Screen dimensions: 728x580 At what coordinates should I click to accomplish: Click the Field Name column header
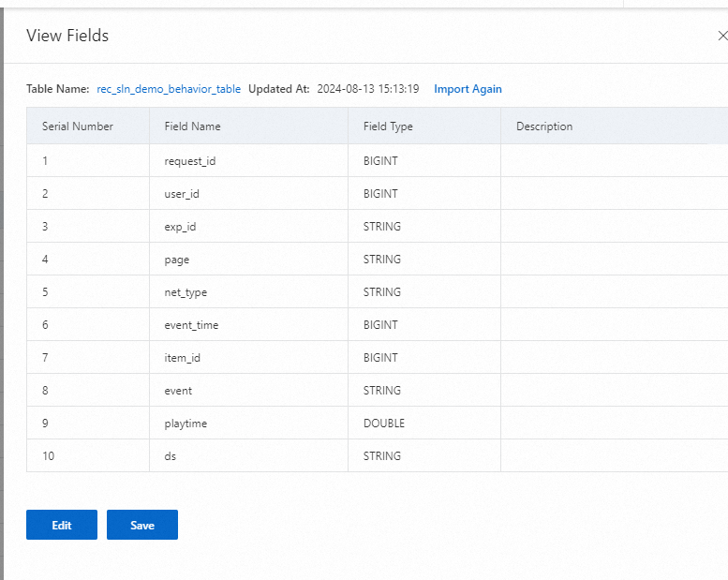pyautogui.click(x=193, y=126)
